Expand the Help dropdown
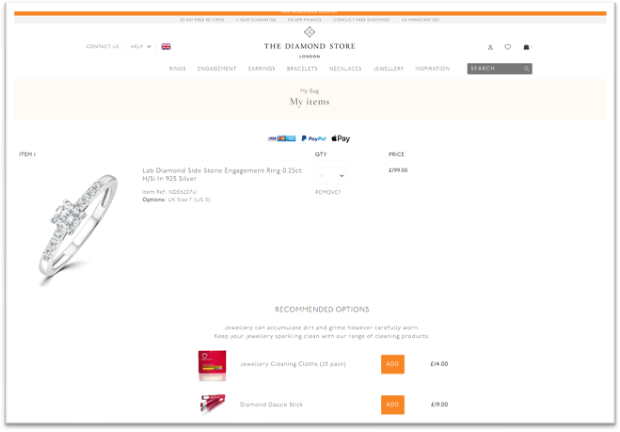This screenshot has height=432, width=620. pyautogui.click(x=141, y=47)
